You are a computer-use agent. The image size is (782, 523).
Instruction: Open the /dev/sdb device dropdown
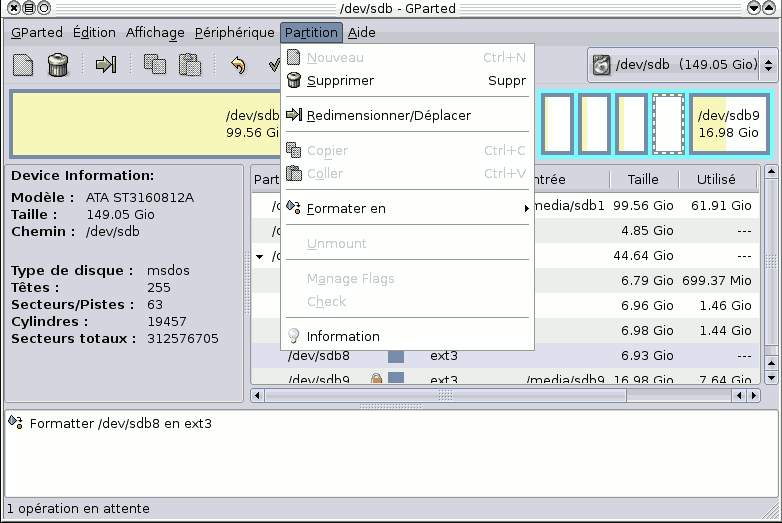(x=680, y=65)
